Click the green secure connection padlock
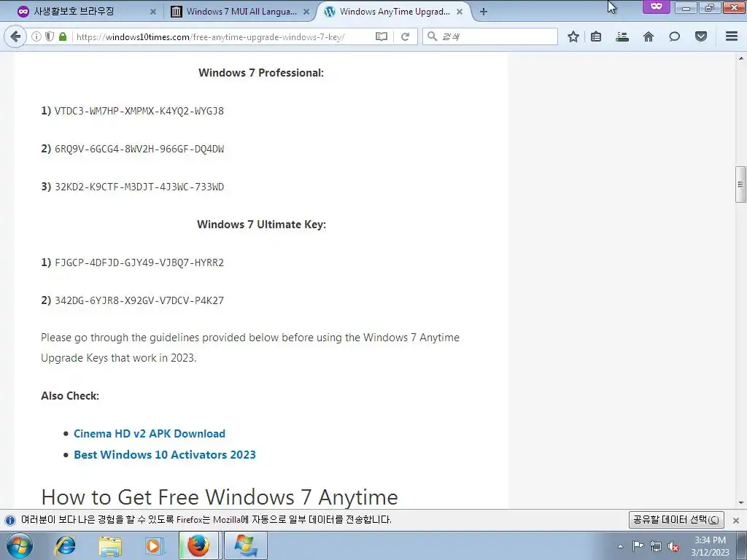Image resolution: width=747 pixels, height=560 pixels. pyautogui.click(x=63, y=36)
